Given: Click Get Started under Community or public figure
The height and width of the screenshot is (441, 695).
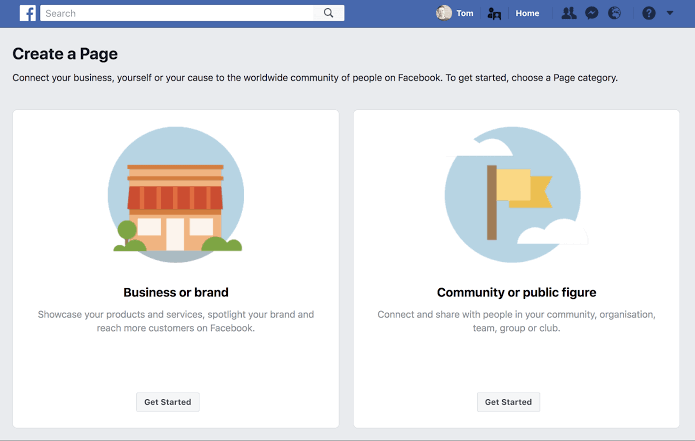Looking at the screenshot, I should [x=508, y=402].
